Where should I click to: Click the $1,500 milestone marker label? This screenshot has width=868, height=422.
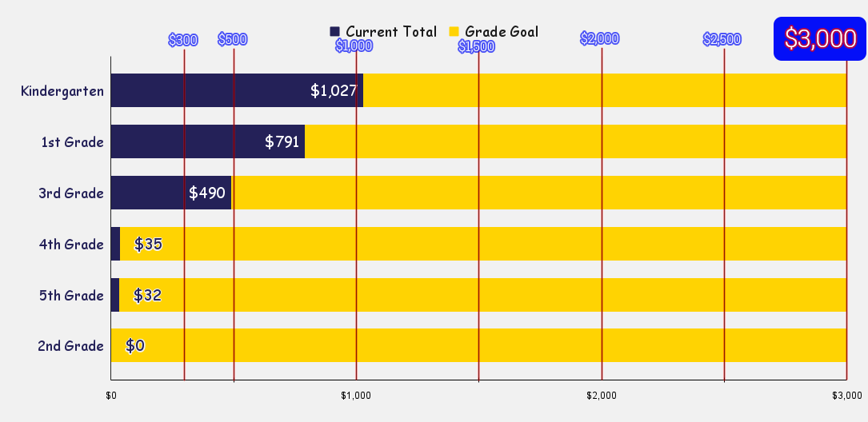coord(477,46)
